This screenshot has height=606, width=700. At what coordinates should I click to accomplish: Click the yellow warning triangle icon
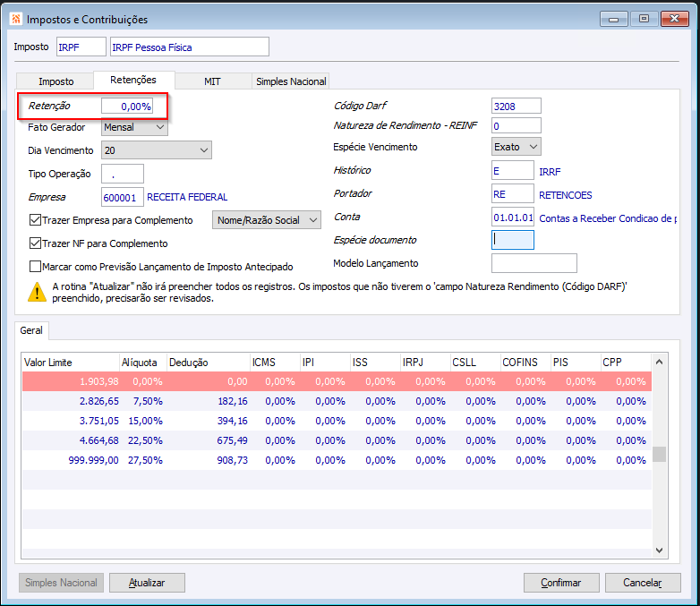(37, 292)
